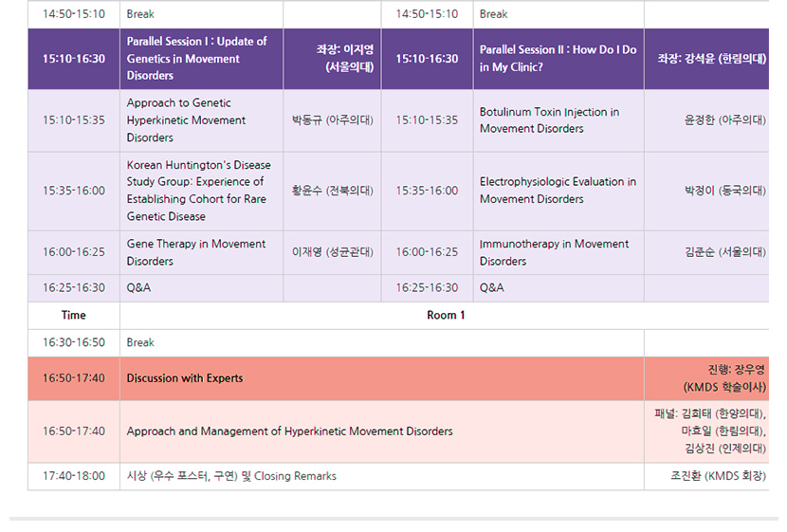Select speaker 이재영 (성균관대)

[x=332, y=252]
